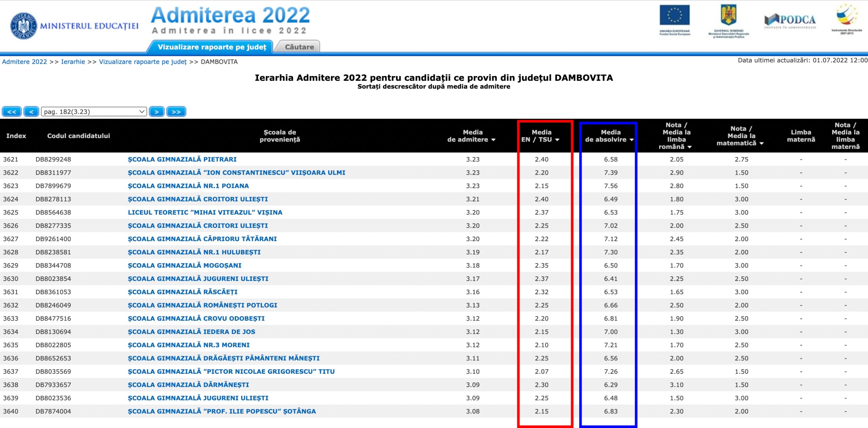Open Școala Gimnazială Răscăeți link

(x=182, y=292)
